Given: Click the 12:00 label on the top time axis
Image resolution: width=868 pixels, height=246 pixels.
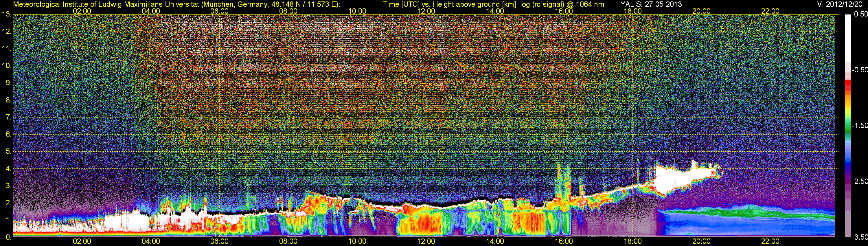Looking at the screenshot, I should (426, 11).
